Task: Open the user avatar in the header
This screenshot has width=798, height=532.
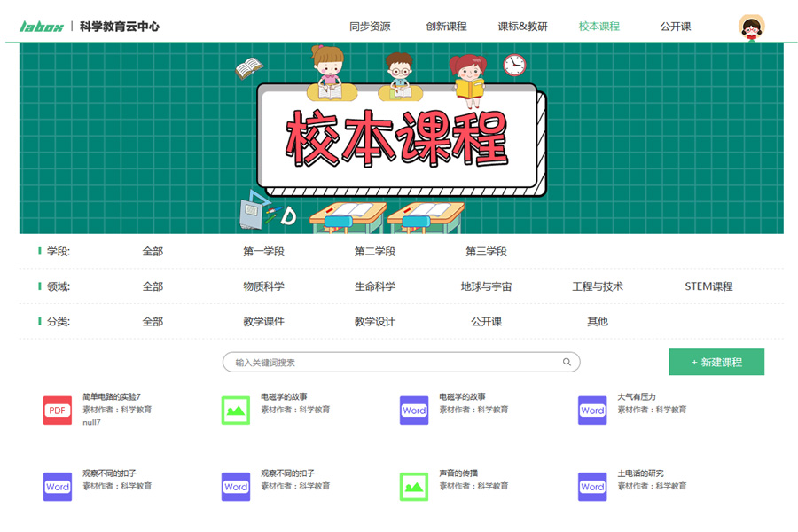Action: 751,27
